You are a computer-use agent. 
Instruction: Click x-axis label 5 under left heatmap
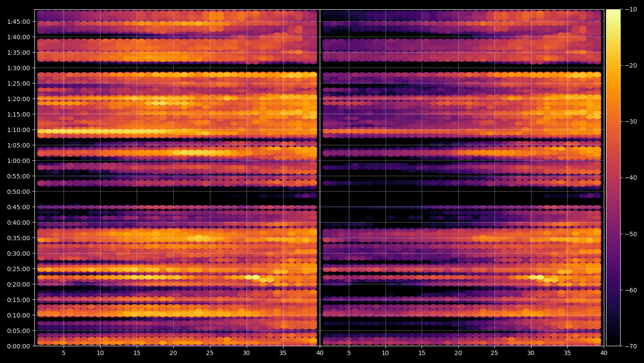[x=64, y=353]
